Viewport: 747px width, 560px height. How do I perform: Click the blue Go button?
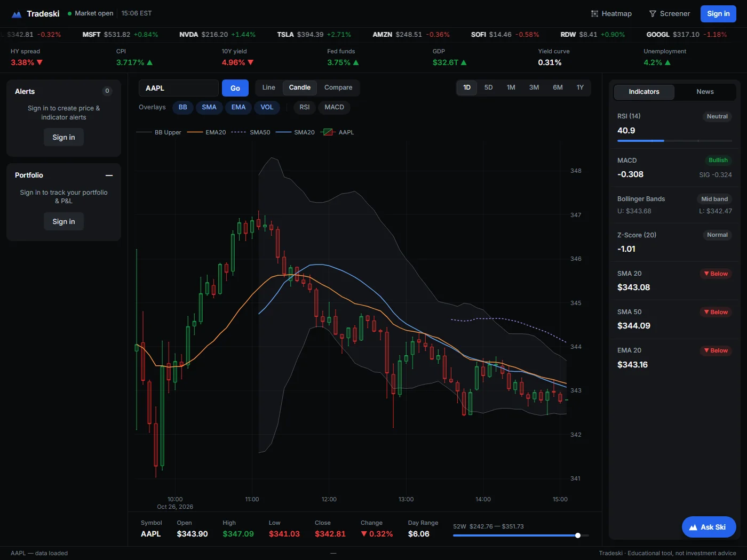pyautogui.click(x=235, y=88)
